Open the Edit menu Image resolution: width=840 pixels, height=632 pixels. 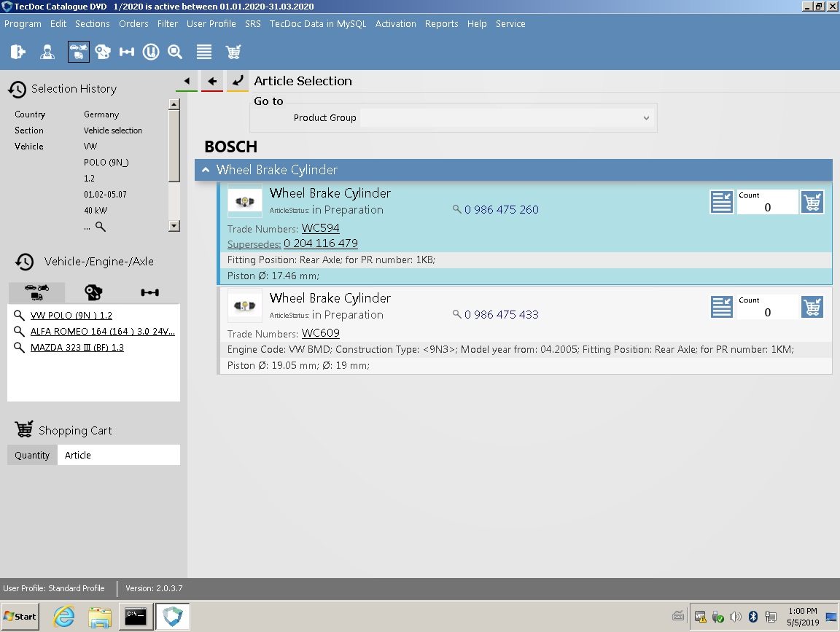[58, 23]
